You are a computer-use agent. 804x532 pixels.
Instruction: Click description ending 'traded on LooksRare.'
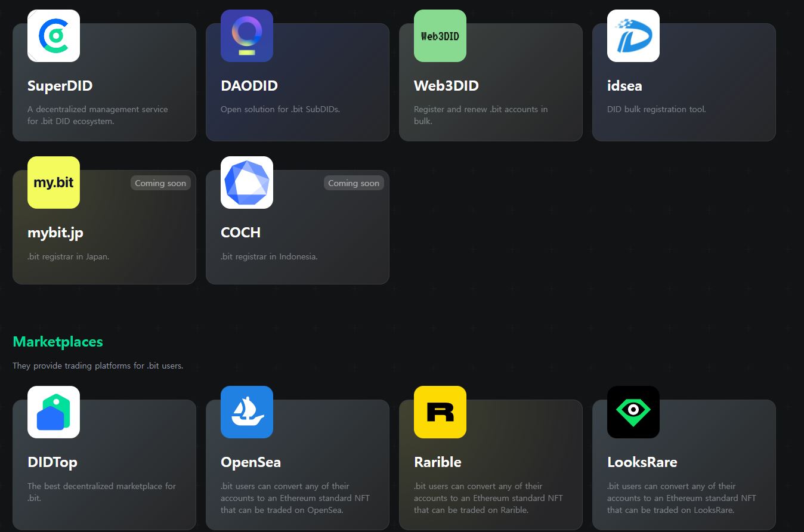click(682, 498)
